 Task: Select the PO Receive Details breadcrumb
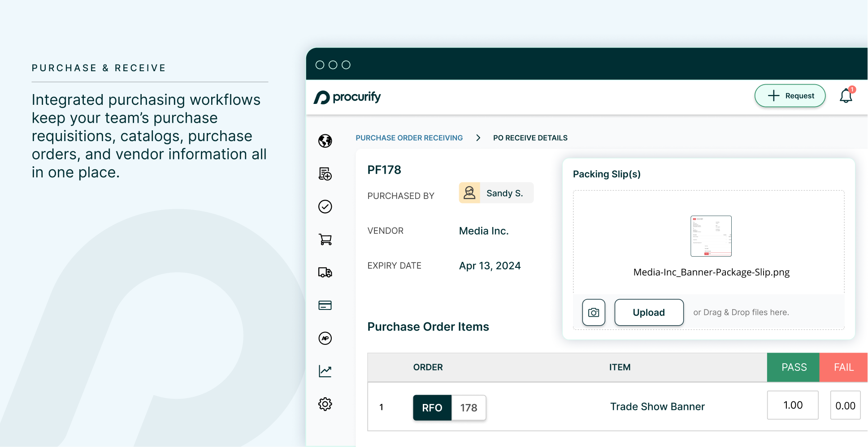530,138
